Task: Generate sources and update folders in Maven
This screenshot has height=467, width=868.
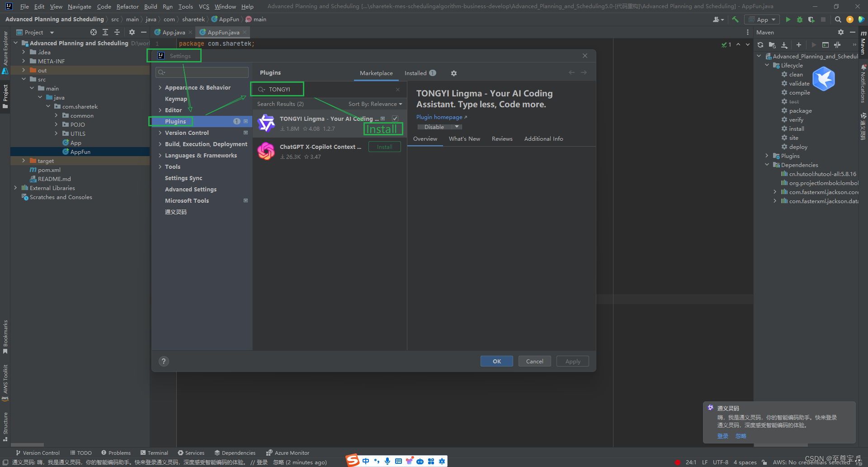Action: (x=772, y=45)
